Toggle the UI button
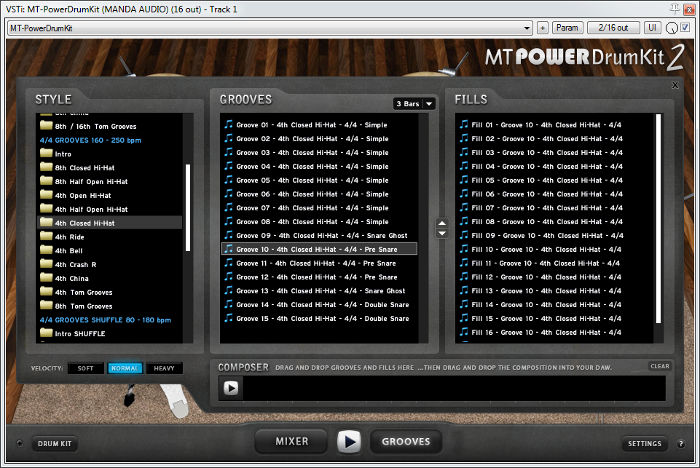This screenshot has height=468, width=700. pyautogui.click(x=652, y=28)
